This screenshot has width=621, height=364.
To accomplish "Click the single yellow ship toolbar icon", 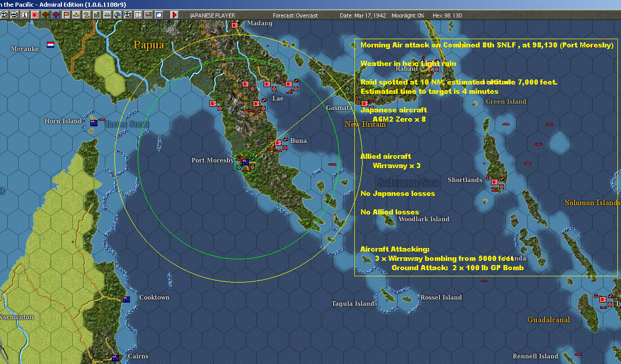I will click(76, 15).
